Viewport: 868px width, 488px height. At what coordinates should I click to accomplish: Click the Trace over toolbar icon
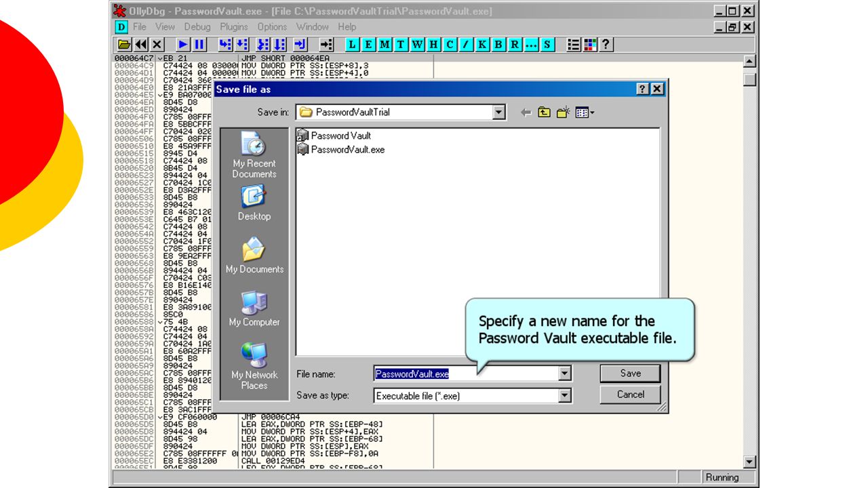[280, 45]
